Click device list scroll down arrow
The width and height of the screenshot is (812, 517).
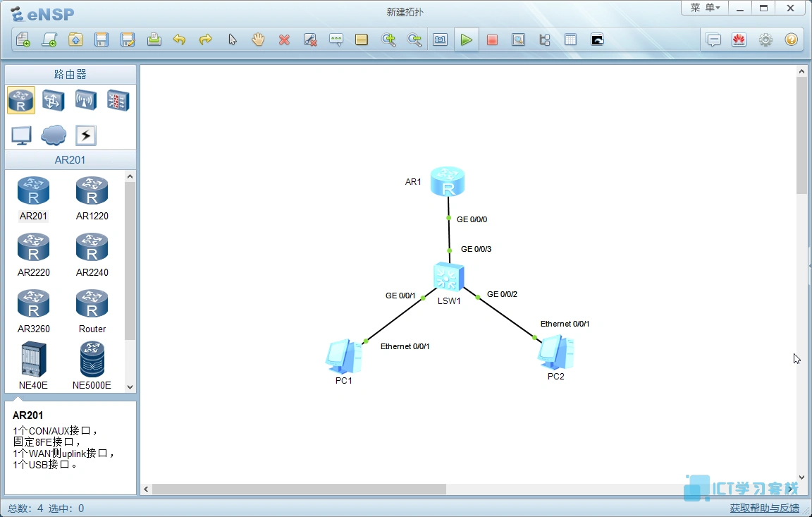pos(130,387)
